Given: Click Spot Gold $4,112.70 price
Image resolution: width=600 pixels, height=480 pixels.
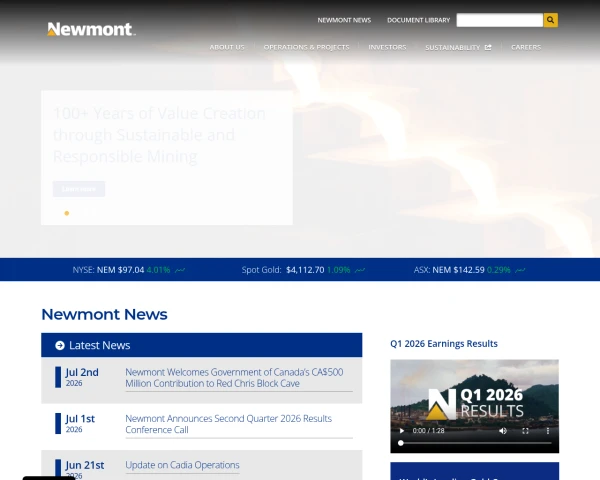Looking at the screenshot, I should point(305,270).
